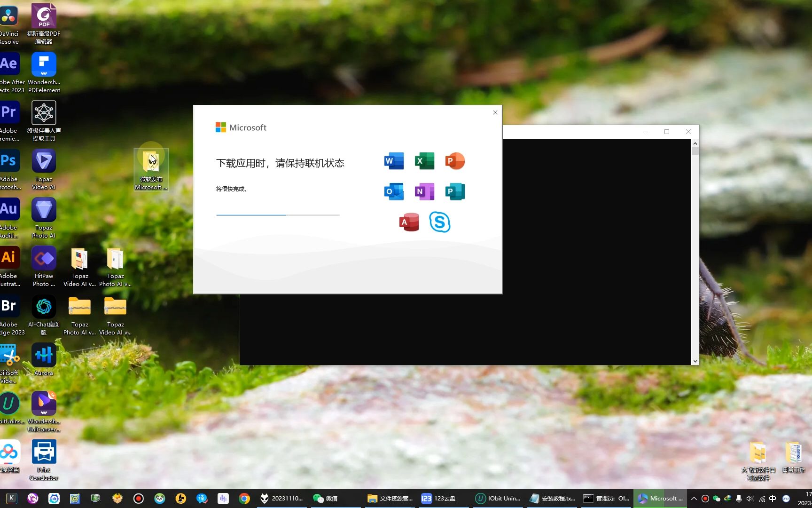Switch to 安装教程.txt in the taskbar
This screenshot has width=812, height=508.
tap(552, 499)
